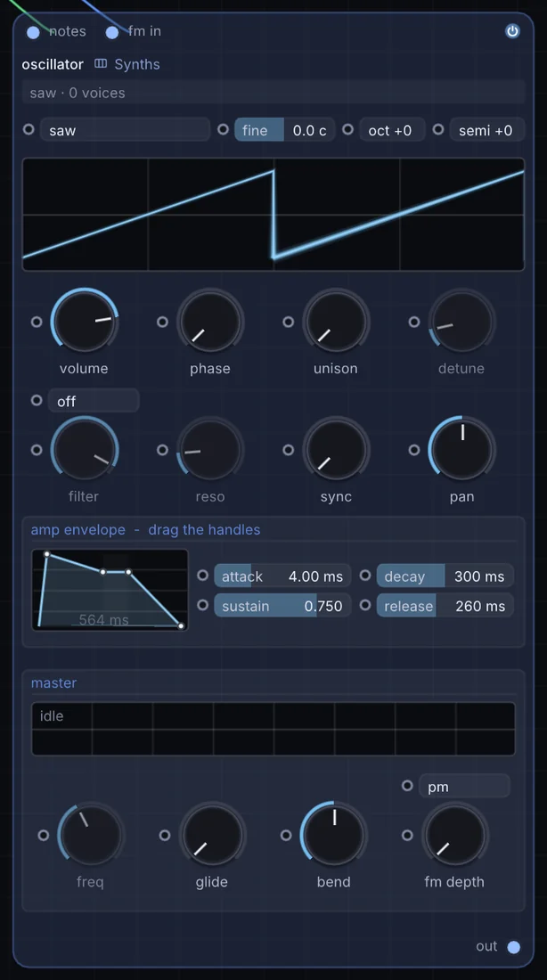Click the out output port
Viewport: 547px width, 980px height.
coord(514,947)
